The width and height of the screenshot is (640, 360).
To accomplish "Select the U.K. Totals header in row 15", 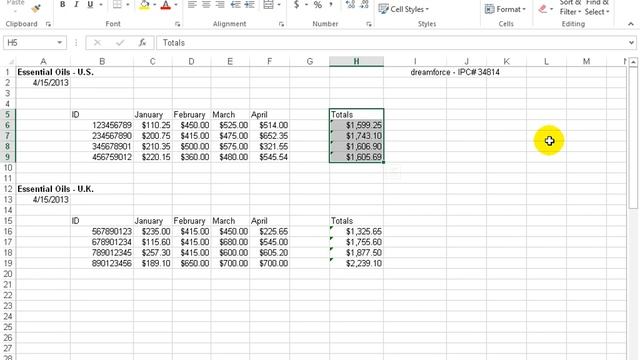I will (356, 221).
